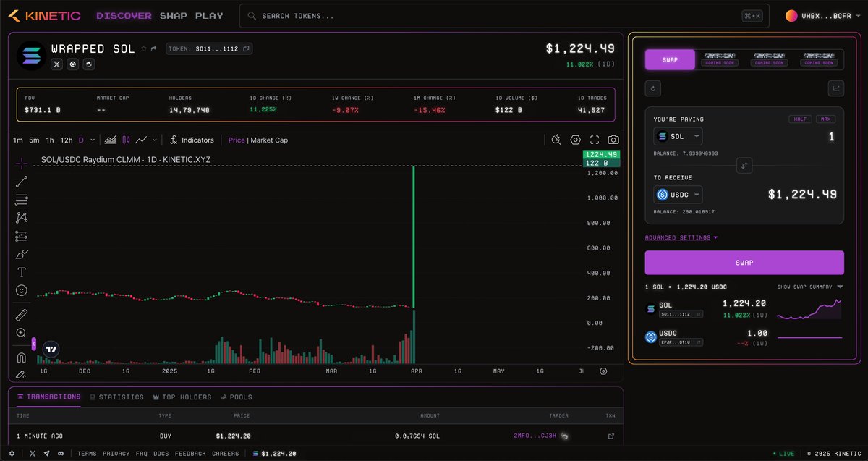Select the Text annotation tool

coord(22,272)
